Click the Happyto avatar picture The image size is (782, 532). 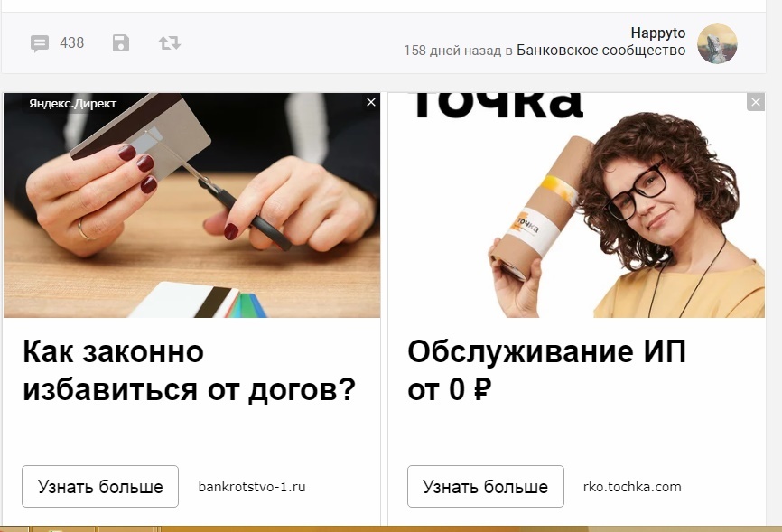coord(717,43)
